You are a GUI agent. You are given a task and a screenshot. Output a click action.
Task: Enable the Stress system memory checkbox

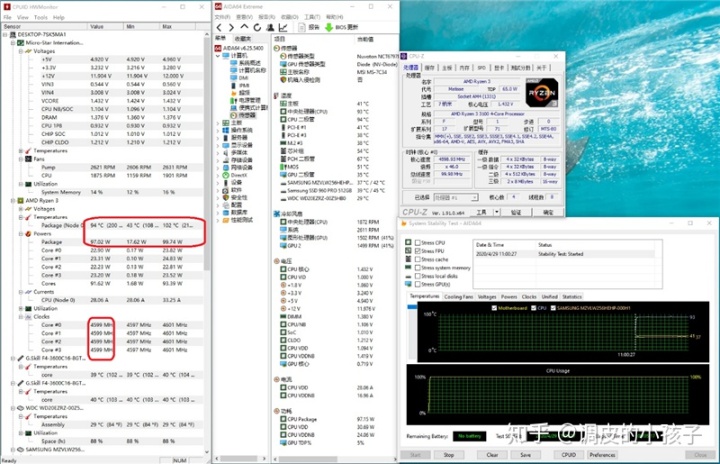(418, 267)
